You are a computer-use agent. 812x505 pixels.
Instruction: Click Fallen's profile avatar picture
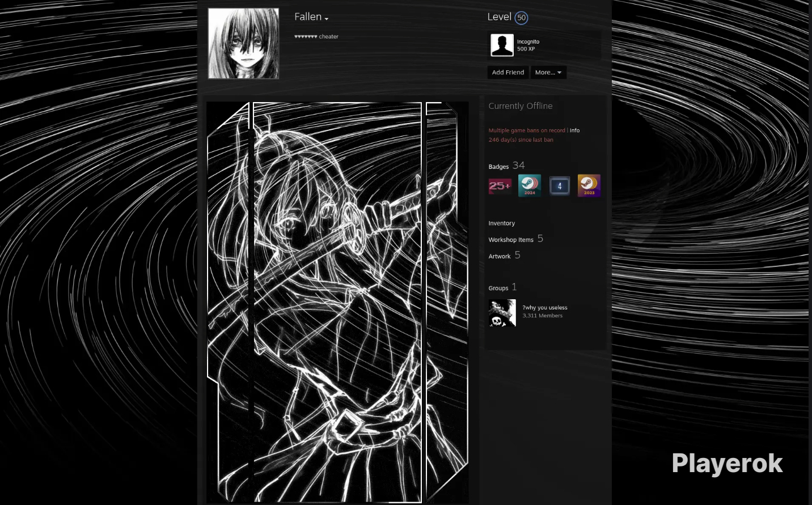pyautogui.click(x=243, y=44)
